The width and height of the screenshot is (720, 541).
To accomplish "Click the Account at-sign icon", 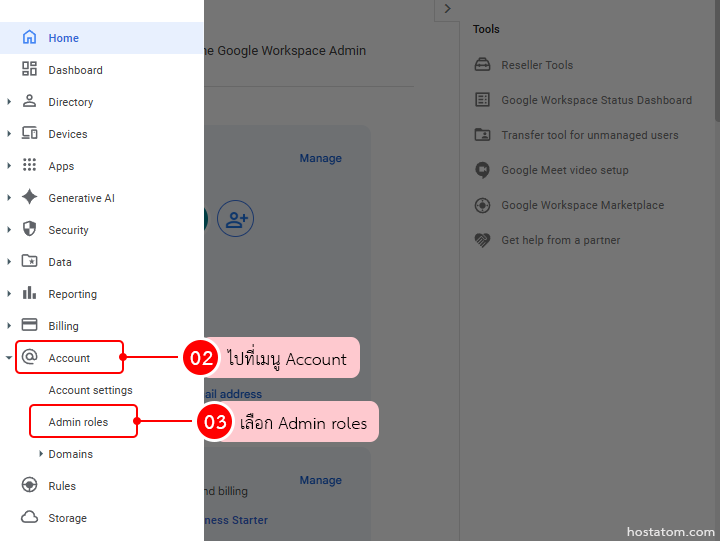I will [x=29, y=357].
